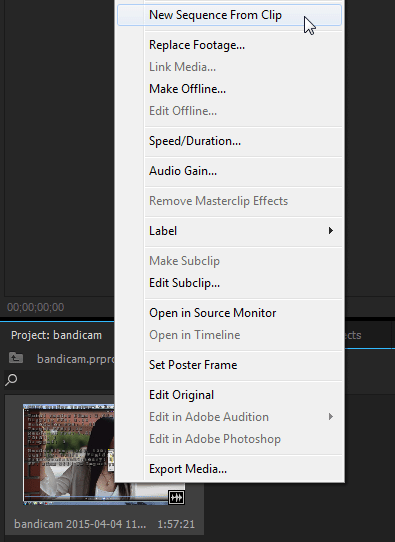This screenshot has width=395, height=542.
Task: Click Set Poster Frame
Action: [x=229, y=365]
